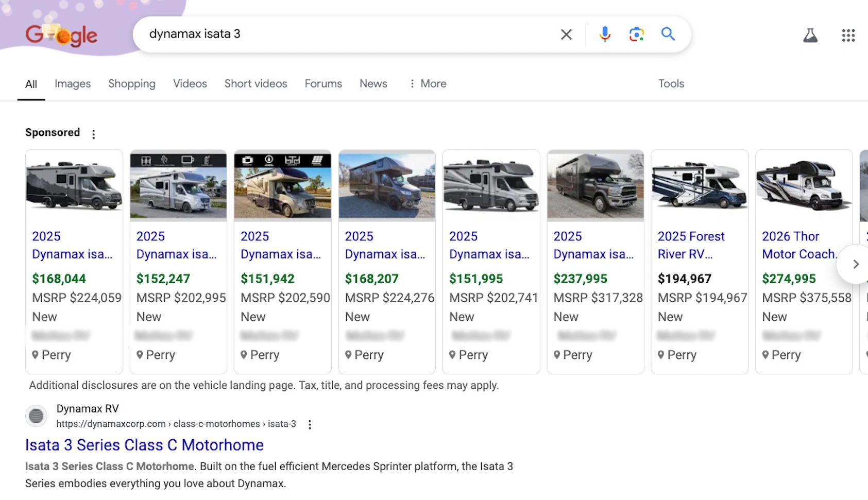Viewport: 868px width, 500px height.
Task: Open title link of $168,044 Dynamax listing
Action: click(x=72, y=245)
